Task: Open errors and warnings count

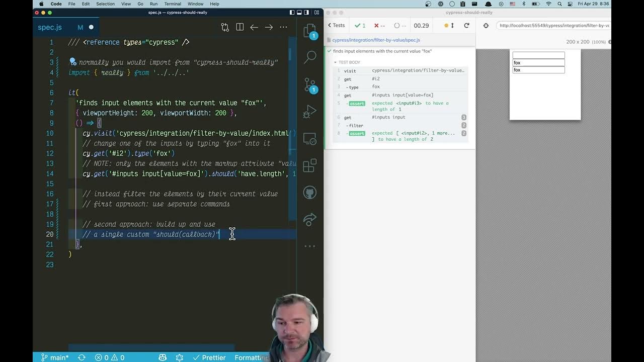Action: point(110,357)
